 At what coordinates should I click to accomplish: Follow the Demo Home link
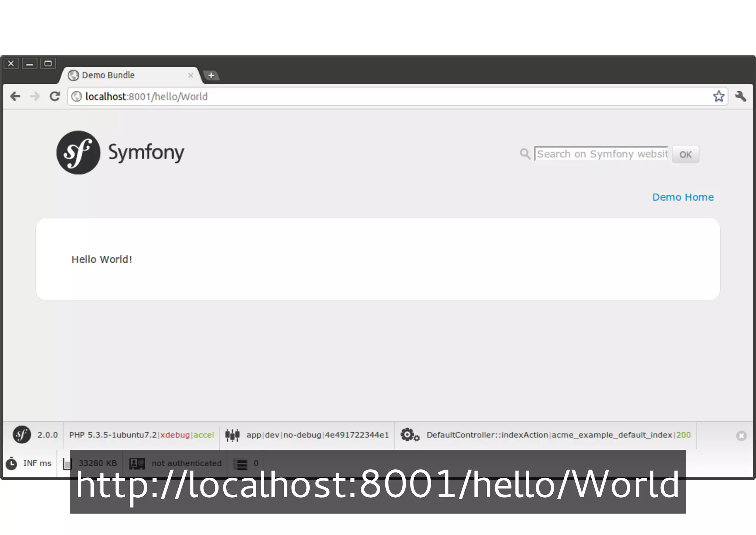(x=683, y=197)
